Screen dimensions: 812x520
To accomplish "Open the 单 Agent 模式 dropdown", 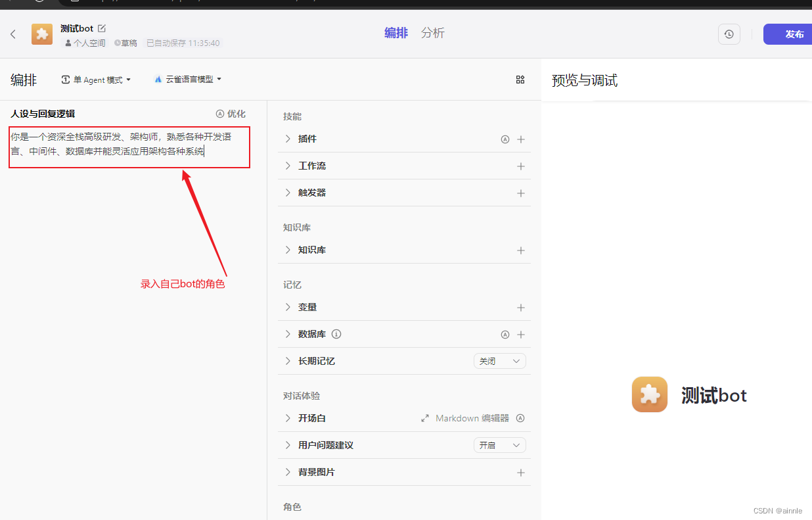I will point(96,80).
